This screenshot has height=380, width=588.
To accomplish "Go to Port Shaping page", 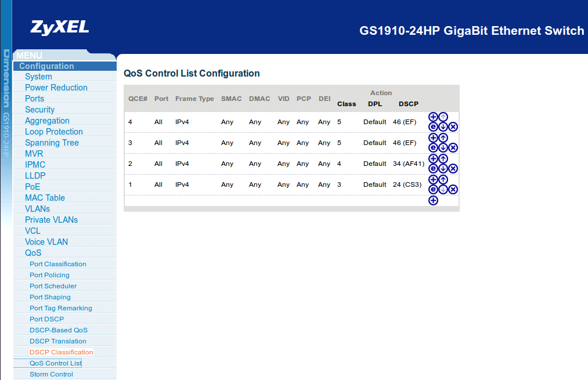I will pyautogui.click(x=50, y=297).
